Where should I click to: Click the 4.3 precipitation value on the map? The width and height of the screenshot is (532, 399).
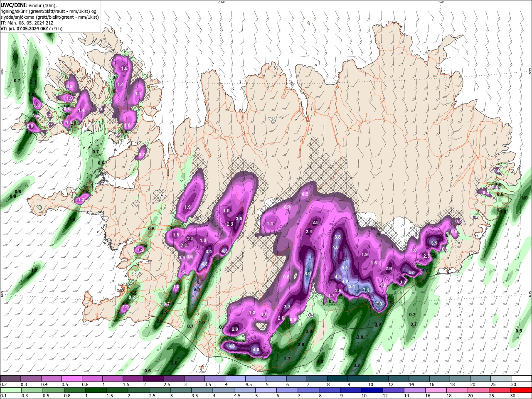coord(224,251)
